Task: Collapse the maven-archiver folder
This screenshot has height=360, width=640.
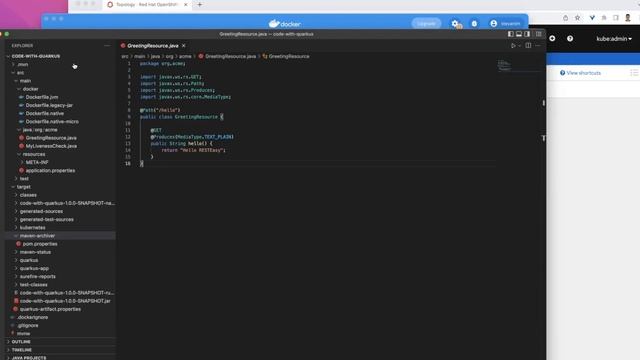Action: (37, 236)
